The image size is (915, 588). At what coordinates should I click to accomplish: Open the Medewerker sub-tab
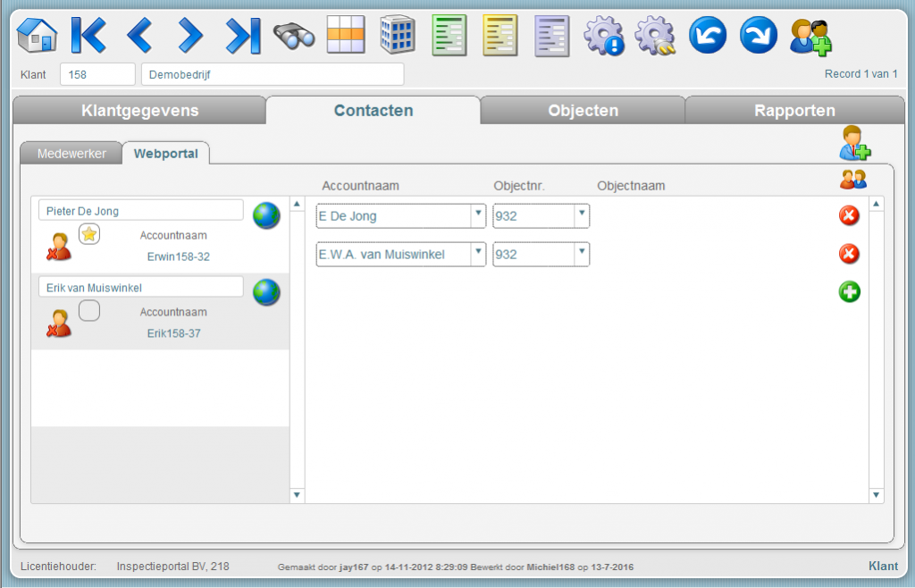[x=71, y=154]
